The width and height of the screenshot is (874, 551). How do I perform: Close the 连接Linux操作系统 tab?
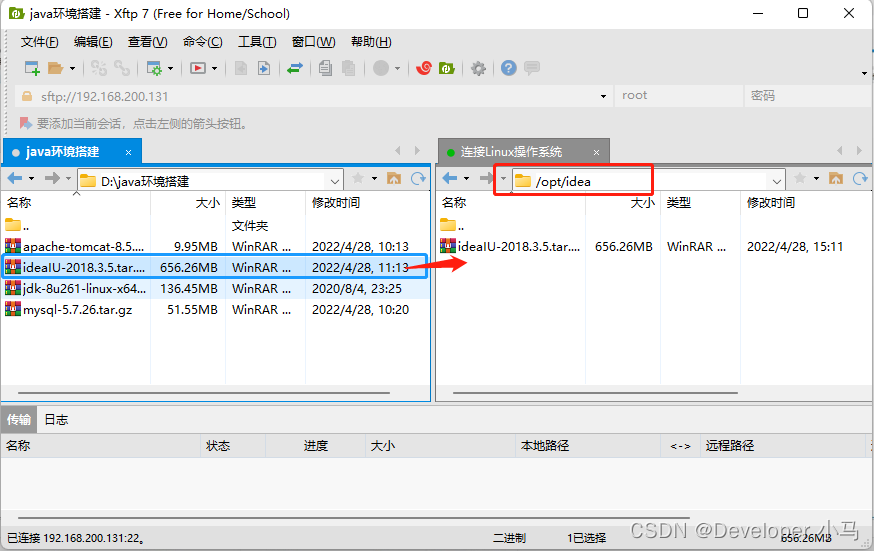tap(596, 152)
